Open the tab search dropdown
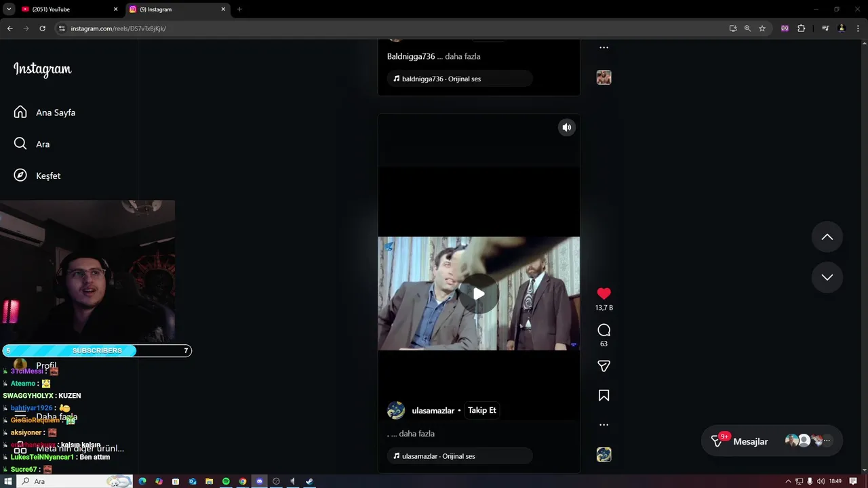Image resolution: width=868 pixels, height=488 pixels. (9, 9)
